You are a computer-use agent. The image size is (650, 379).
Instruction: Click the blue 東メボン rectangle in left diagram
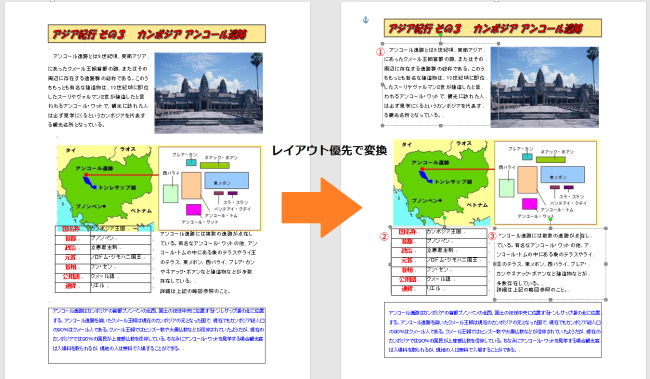pyautogui.click(x=227, y=180)
